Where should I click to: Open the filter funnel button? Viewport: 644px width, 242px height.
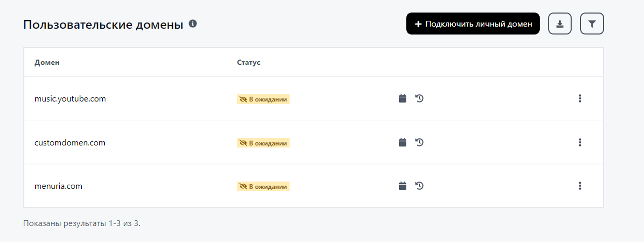pyautogui.click(x=592, y=24)
